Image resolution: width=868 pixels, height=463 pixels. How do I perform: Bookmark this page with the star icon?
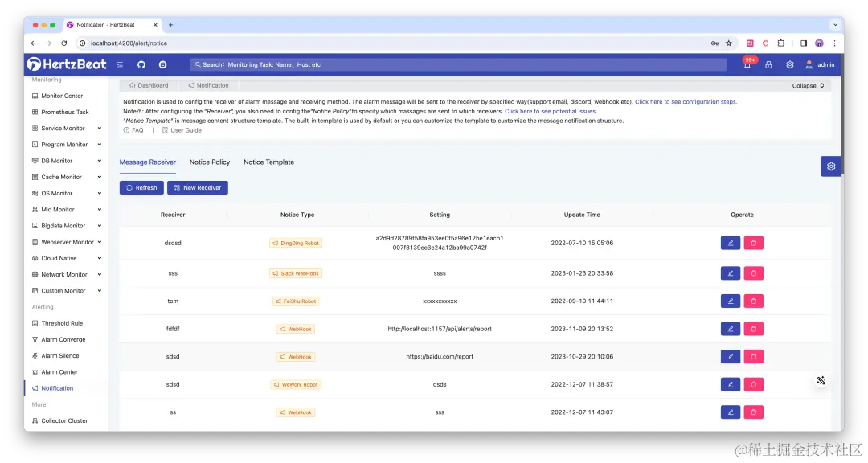[729, 43]
